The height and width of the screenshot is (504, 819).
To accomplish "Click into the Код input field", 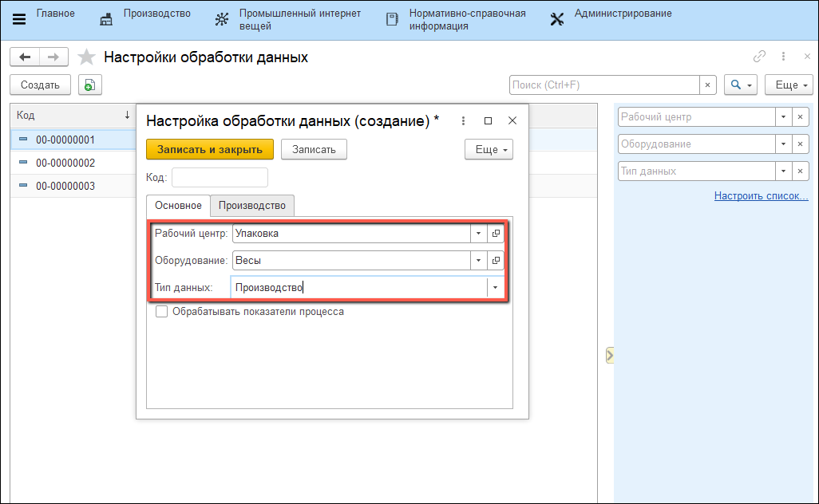I will point(220,177).
